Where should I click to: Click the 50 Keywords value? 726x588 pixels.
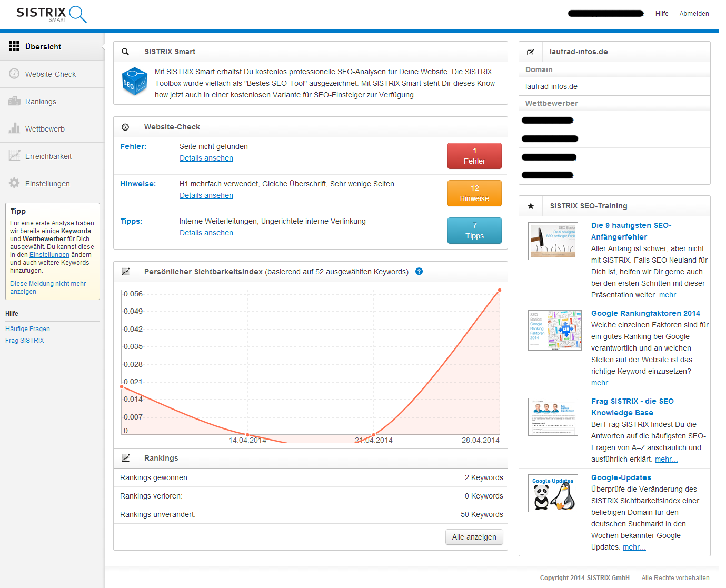click(482, 514)
